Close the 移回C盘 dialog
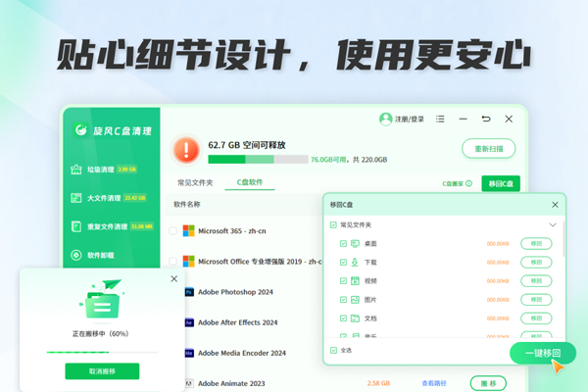588x392 pixels. 555,205
